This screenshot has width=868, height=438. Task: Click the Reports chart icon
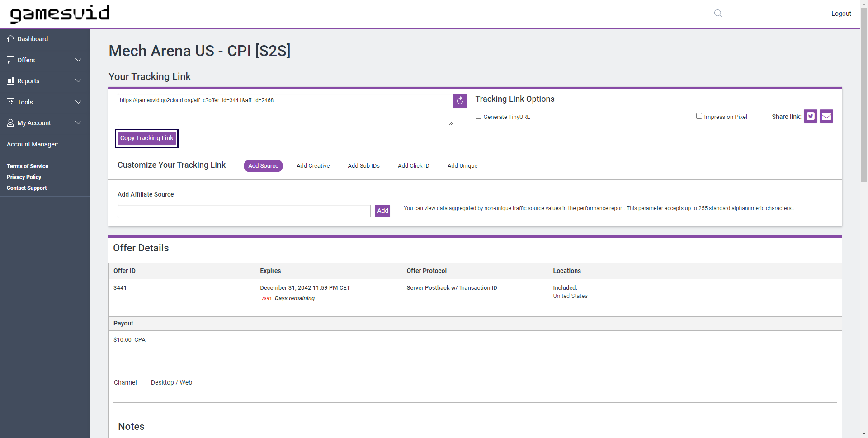coord(10,81)
